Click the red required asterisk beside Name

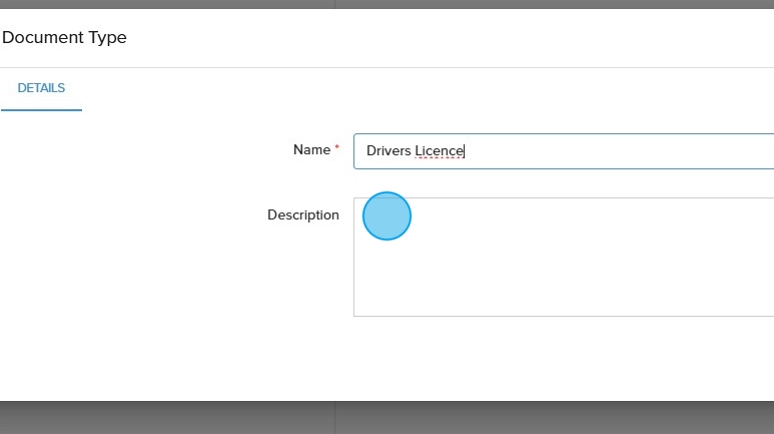point(337,149)
